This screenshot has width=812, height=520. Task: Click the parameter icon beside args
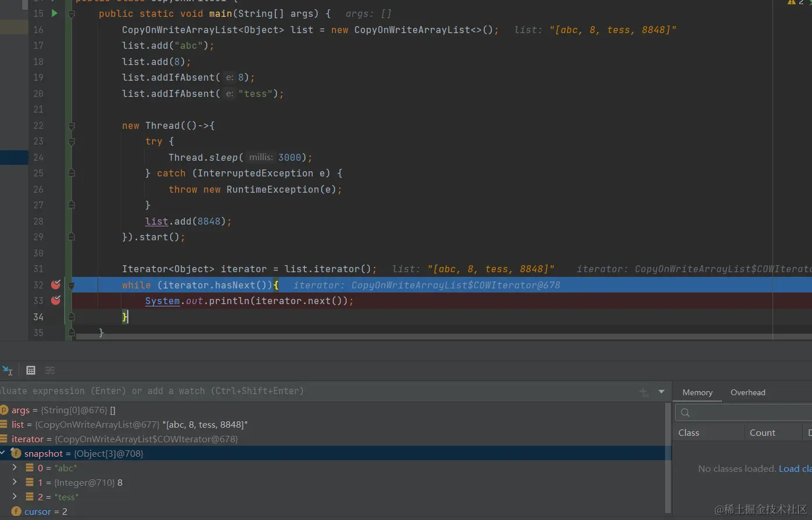pos(3,410)
